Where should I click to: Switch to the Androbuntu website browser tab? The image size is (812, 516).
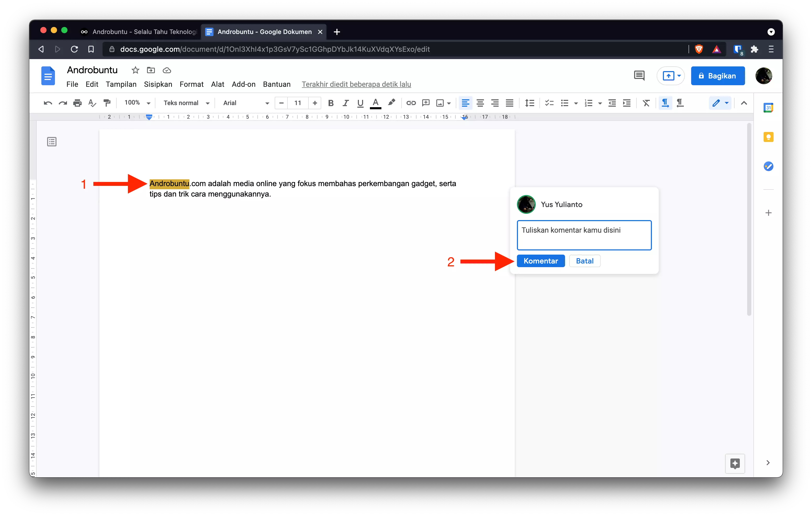pos(142,32)
